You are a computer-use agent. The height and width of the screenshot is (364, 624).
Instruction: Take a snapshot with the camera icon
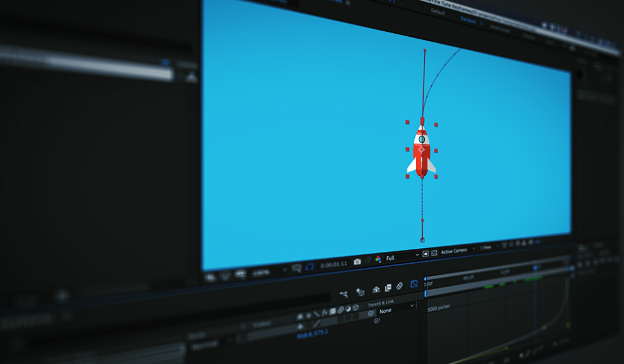pyautogui.click(x=357, y=261)
